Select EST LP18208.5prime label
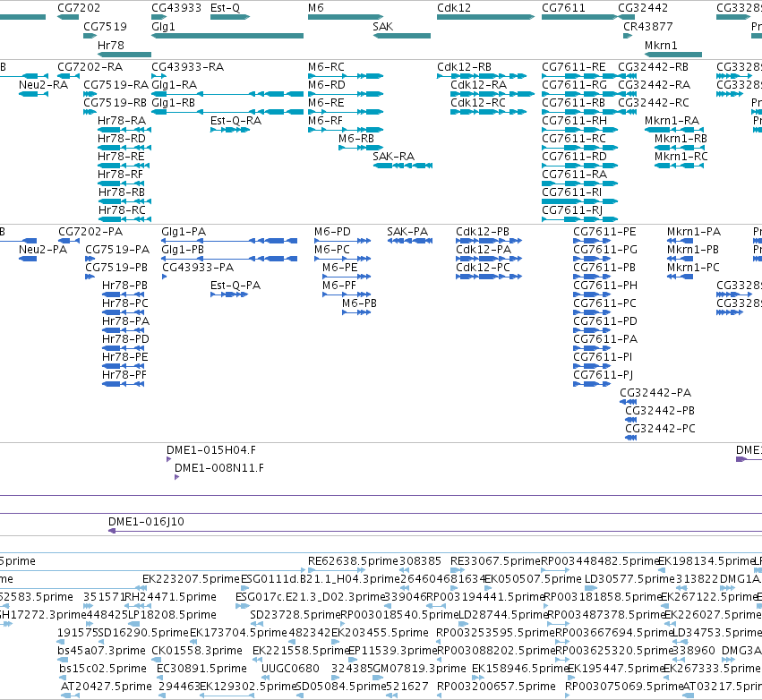The width and height of the screenshot is (762, 700). pos(172,615)
